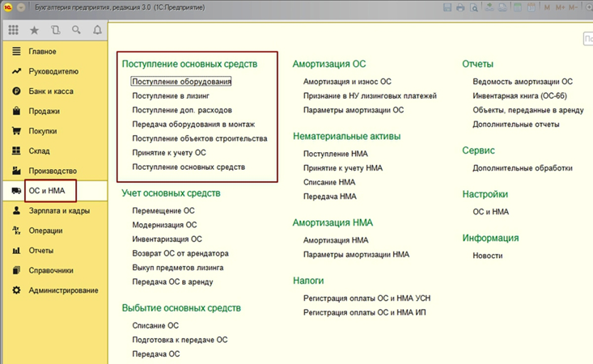Open Параметры амортизации НМА link

356,254
